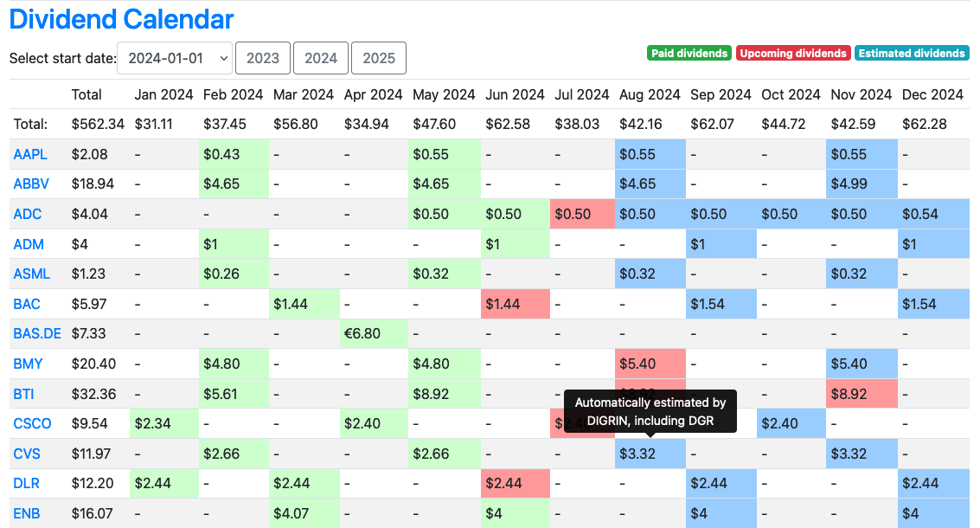
Task: Click ADC's $0.50 July upcoming cell
Action: tap(582, 214)
